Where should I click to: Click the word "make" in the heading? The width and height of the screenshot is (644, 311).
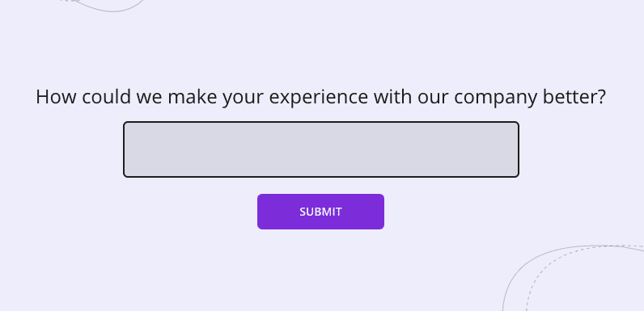(193, 97)
